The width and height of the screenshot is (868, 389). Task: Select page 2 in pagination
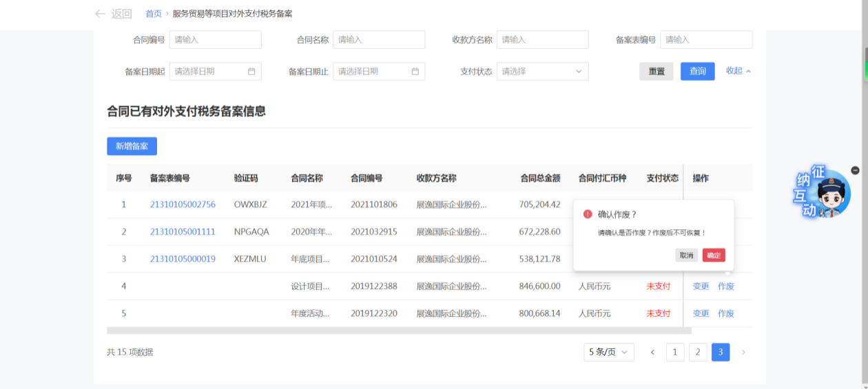pos(698,353)
